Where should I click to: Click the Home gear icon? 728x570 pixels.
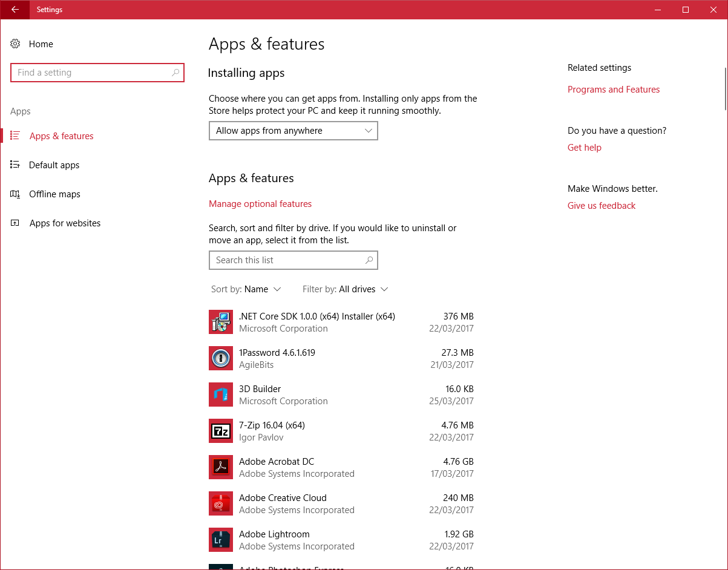[x=16, y=44]
